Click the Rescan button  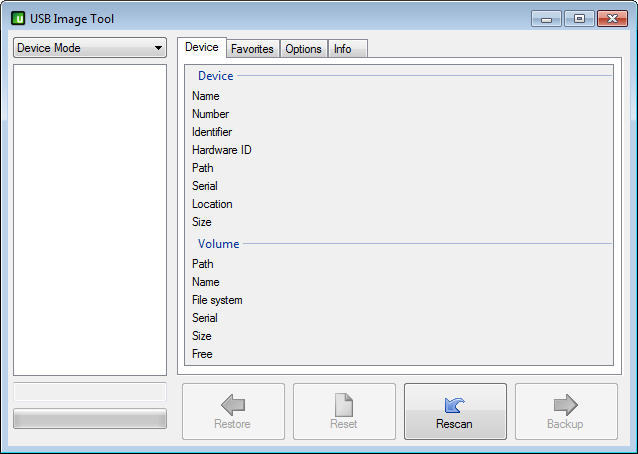[455, 411]
